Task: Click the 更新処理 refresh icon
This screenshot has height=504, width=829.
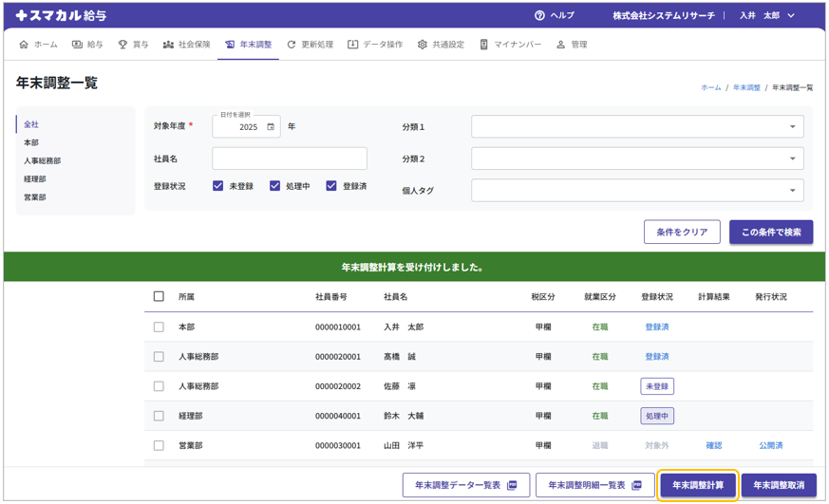Action: pos(292,45)
